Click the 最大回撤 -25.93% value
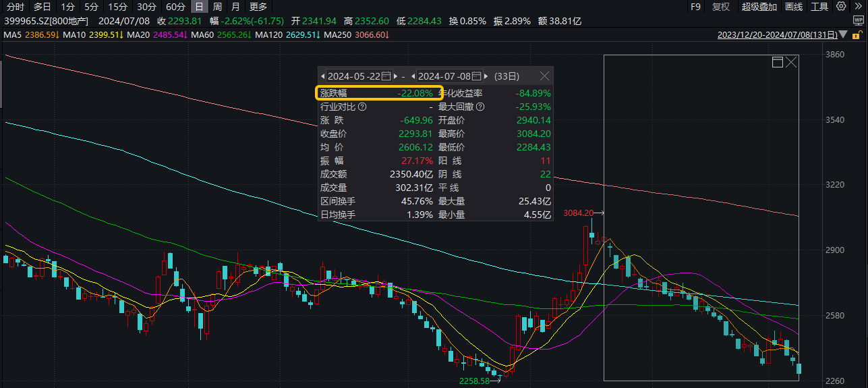The width and height of the screenshot is (868, 388). point(533,107)
